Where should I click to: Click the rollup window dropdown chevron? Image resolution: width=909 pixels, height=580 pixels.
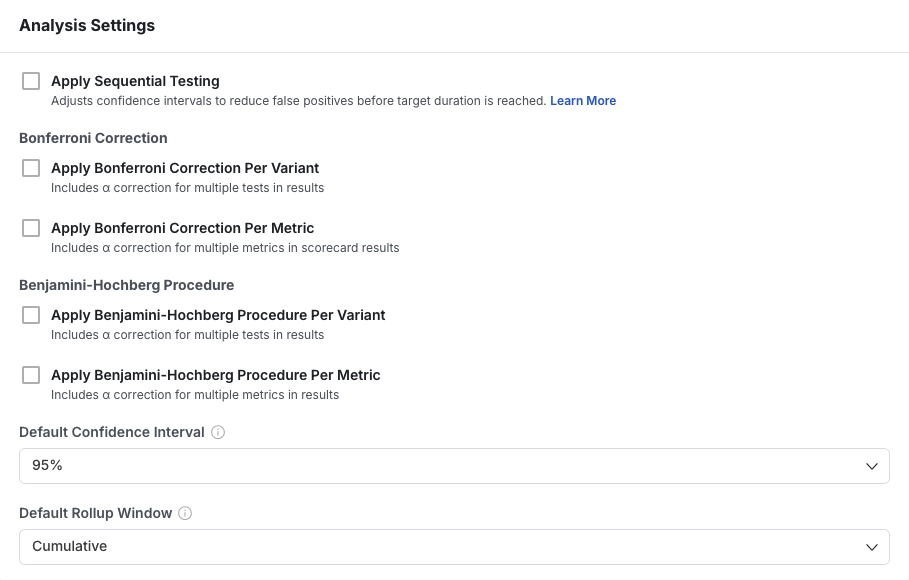coord(871,547)
